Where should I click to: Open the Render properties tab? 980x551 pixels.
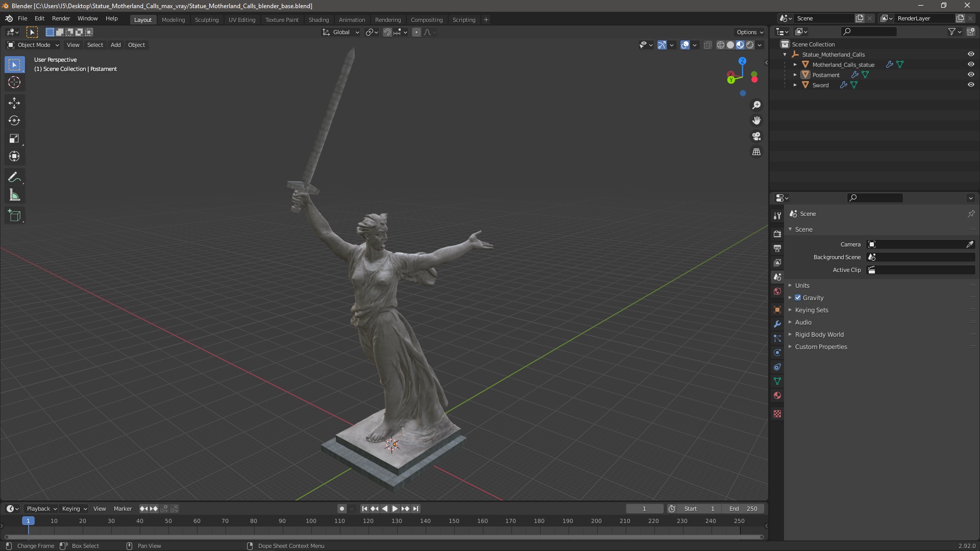pyautogui.click(x=777, y=234)
